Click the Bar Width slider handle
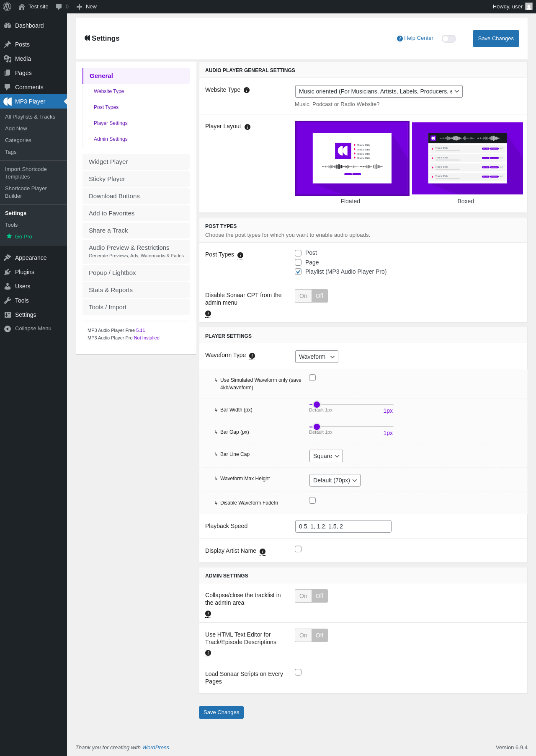 [x=317, y=404]
